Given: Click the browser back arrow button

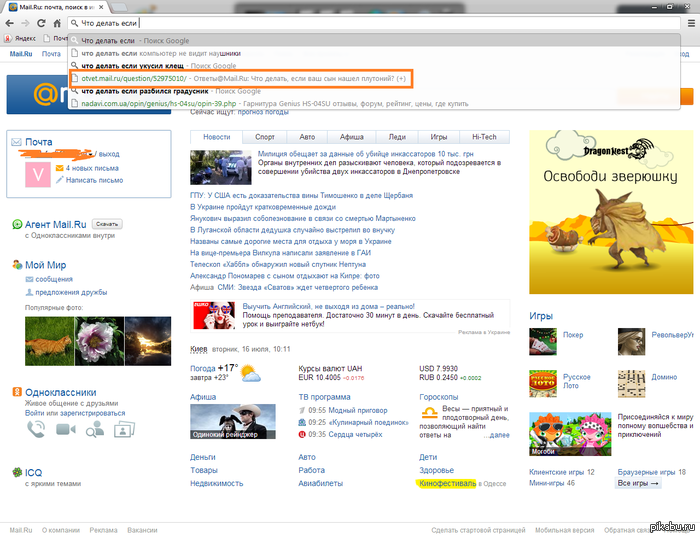Looking at the screenshot, I should coord(10,22).
